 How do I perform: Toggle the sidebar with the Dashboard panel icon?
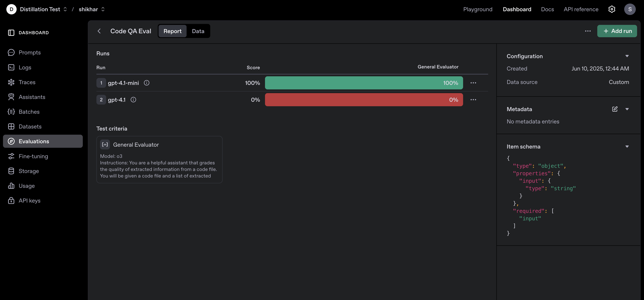click(11, 33)
